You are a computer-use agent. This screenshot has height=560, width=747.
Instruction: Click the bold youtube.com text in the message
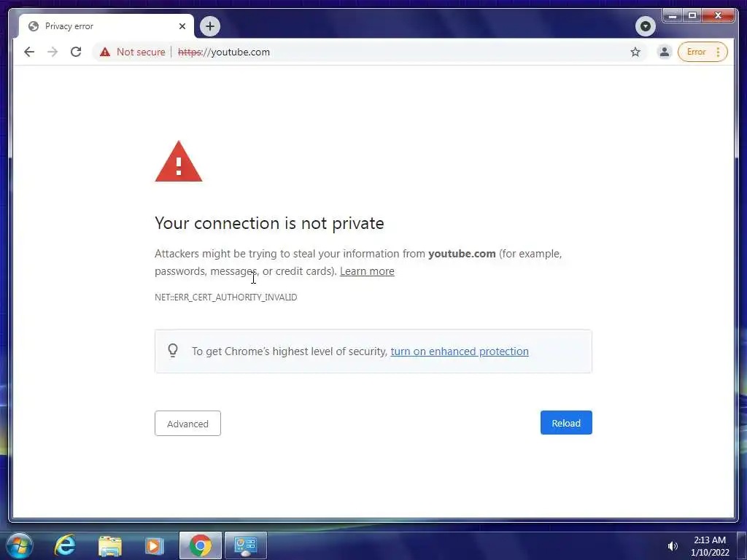point(462,254)
